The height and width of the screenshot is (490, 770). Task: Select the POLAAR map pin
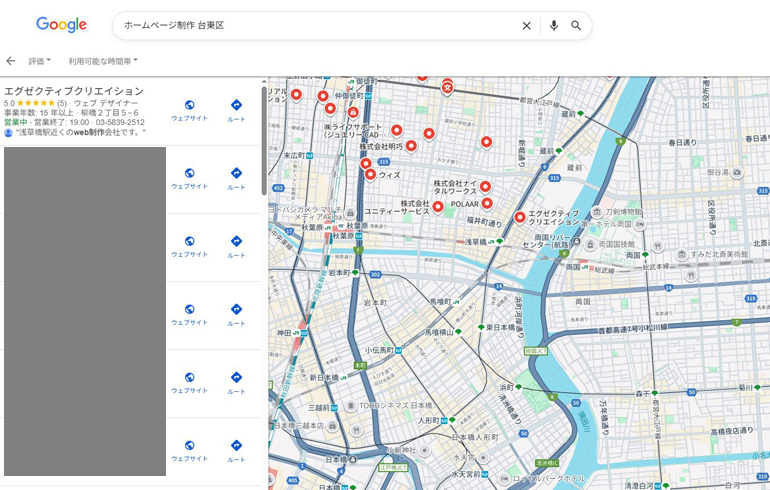tap(437, 207)
